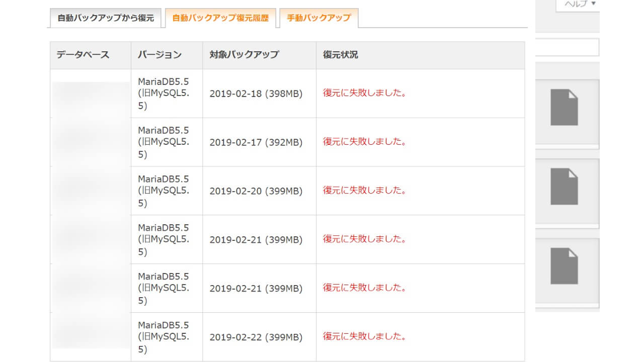Click the 復元状況 column header
This screenshot has height=362, width=644.
click(341, 55)
